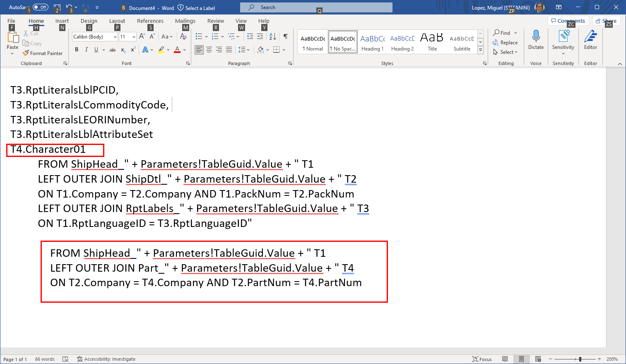Toggle Superscript formatting
Viewport: 626px width, 364px height.
point(133,50)
